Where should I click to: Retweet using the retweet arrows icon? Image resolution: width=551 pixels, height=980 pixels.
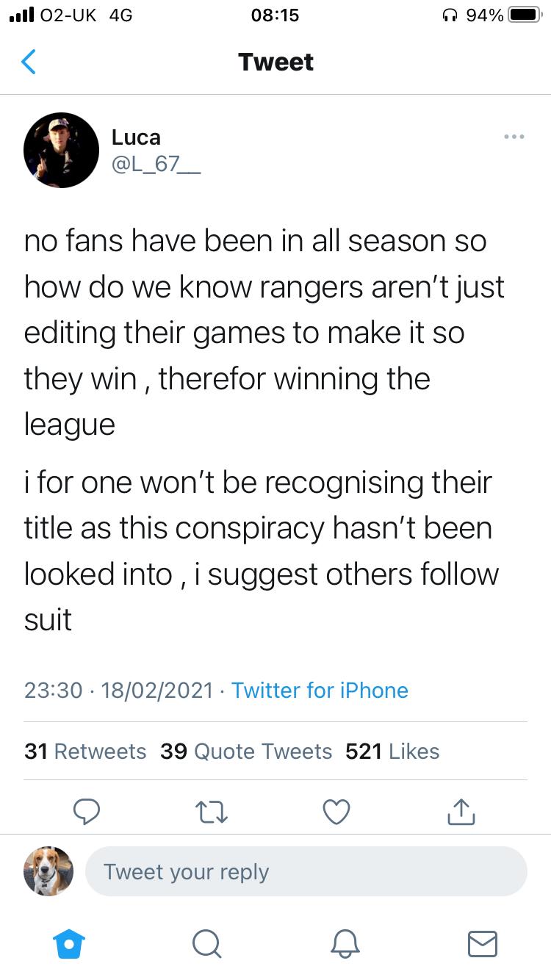[212, 811]
